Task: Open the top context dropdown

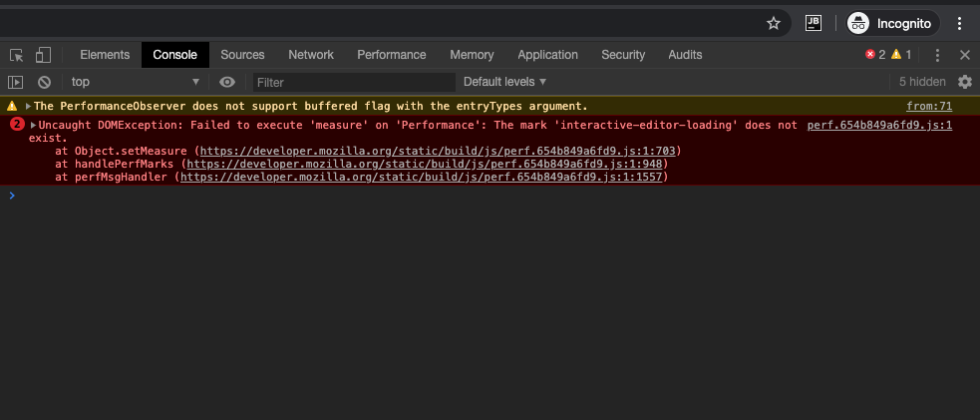Action: 135,82
